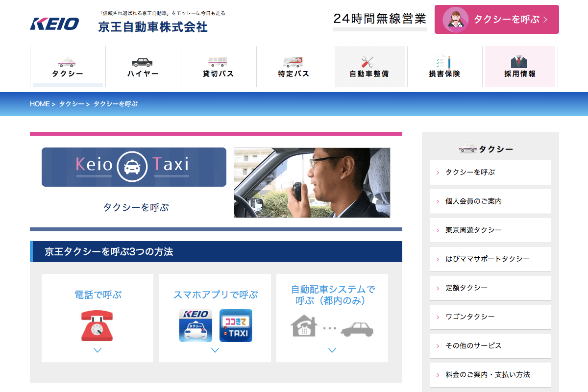588x392 pixels.
Task: Open sidebar link 定額タクシー
Action: 490,288
